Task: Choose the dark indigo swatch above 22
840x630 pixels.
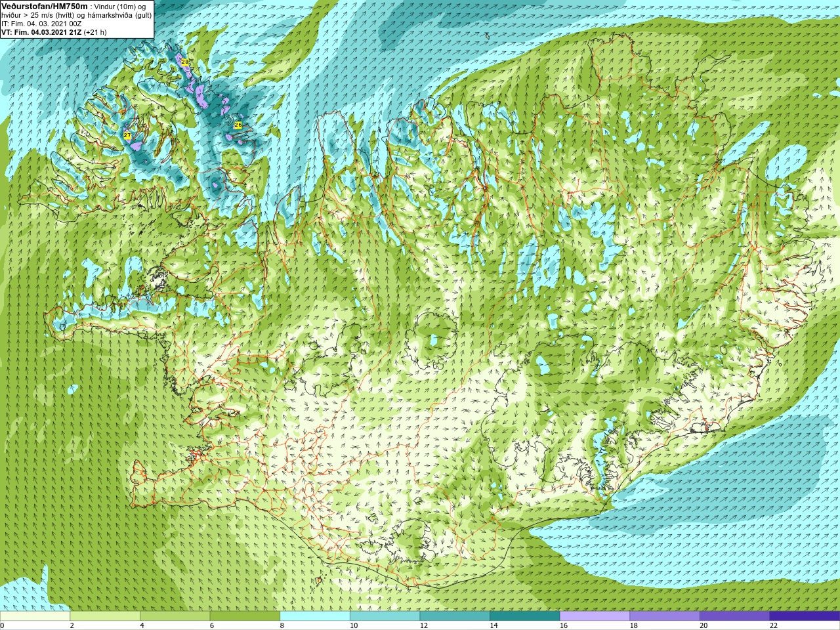Action: (805, 616)
